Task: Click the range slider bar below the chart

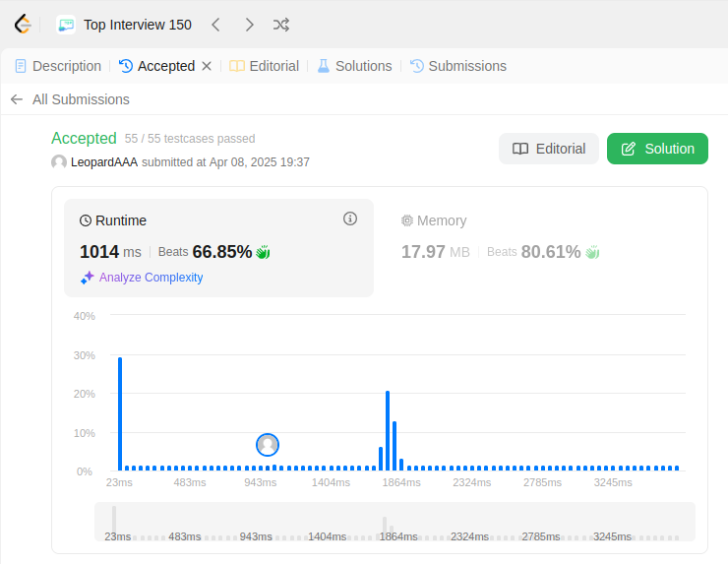Action: [395, 522]
